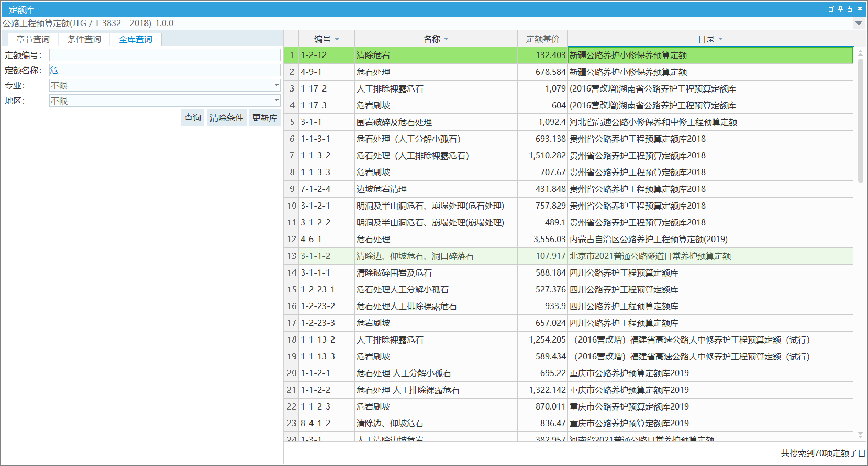
Task: Click row number 8 header cell
Action: [x=292, y=172]
